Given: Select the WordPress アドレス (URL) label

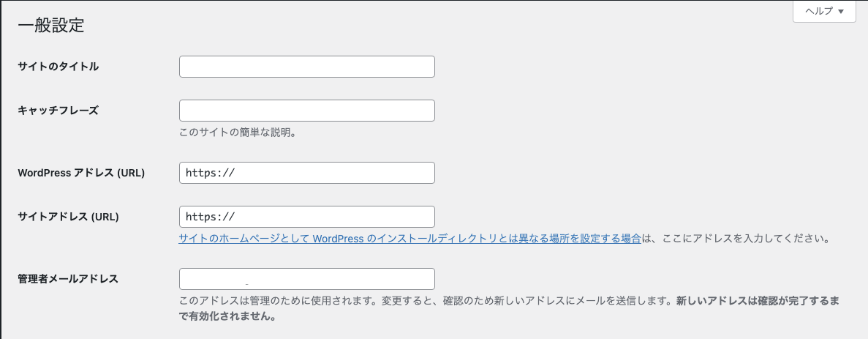Looking at the screenshot, I should 81,172.
